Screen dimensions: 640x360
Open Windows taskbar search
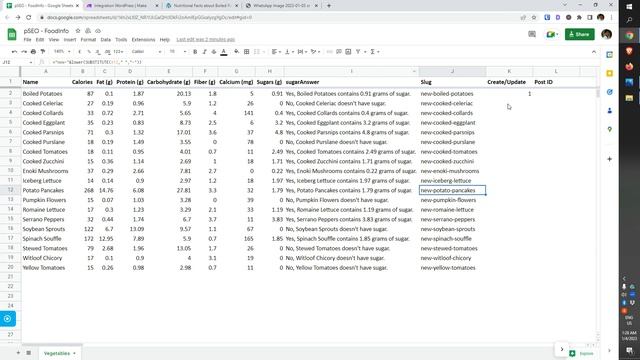(x=629, y=20)
